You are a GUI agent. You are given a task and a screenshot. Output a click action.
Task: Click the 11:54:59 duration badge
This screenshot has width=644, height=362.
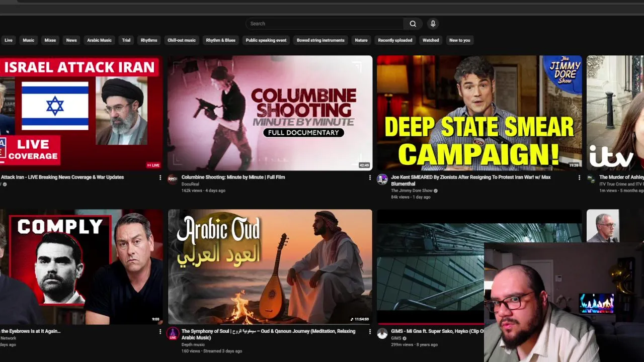[x=360, y=319]
